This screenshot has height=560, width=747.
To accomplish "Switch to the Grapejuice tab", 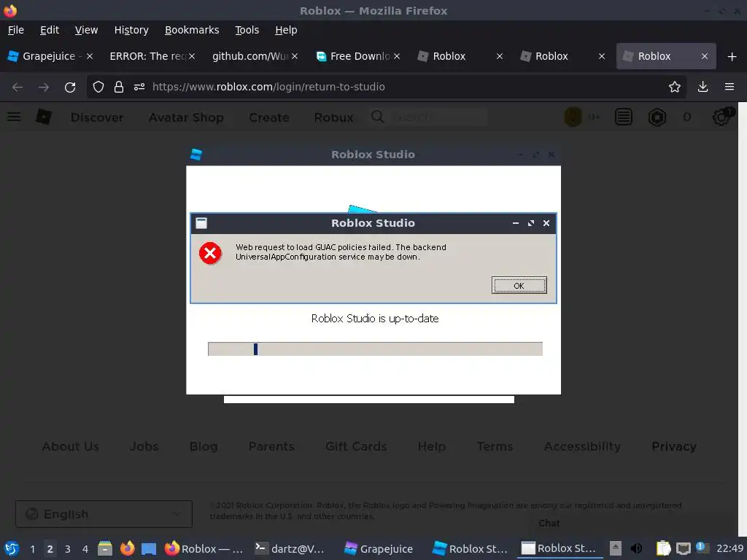I will [x=50, y=56].
